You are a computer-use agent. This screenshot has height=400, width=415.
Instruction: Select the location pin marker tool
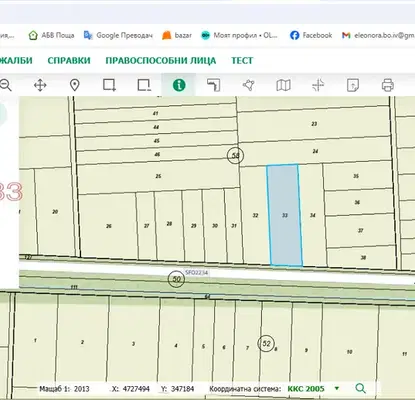(x=75, y=85)
